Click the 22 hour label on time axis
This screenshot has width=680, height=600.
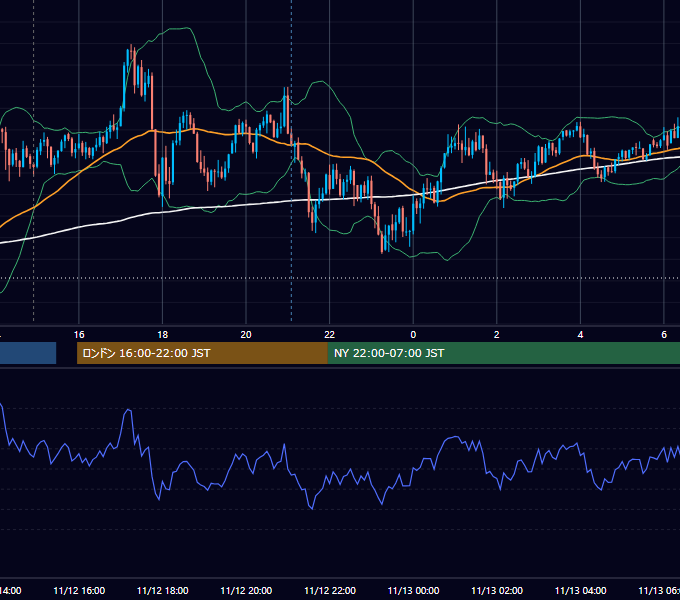click(330, 335)
